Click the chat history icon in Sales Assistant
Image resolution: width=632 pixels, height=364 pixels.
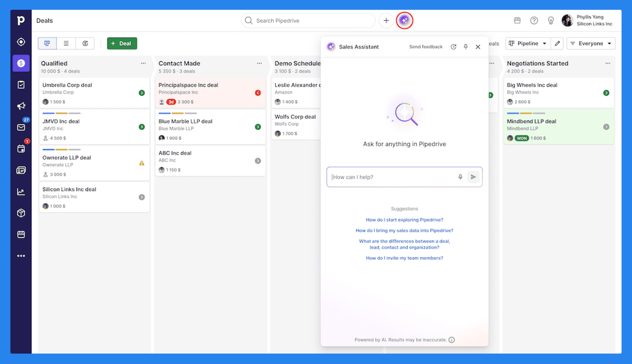(x=454, y=47)
